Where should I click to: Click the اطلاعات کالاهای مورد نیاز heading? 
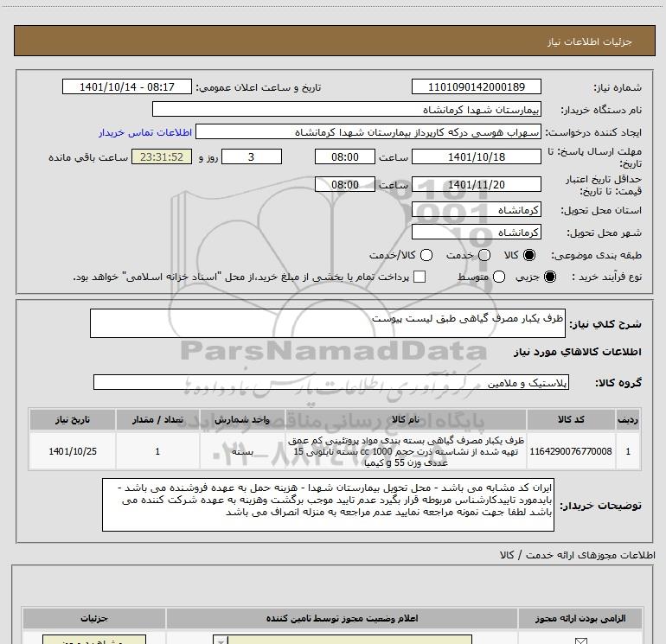click(x=577, y=352)
